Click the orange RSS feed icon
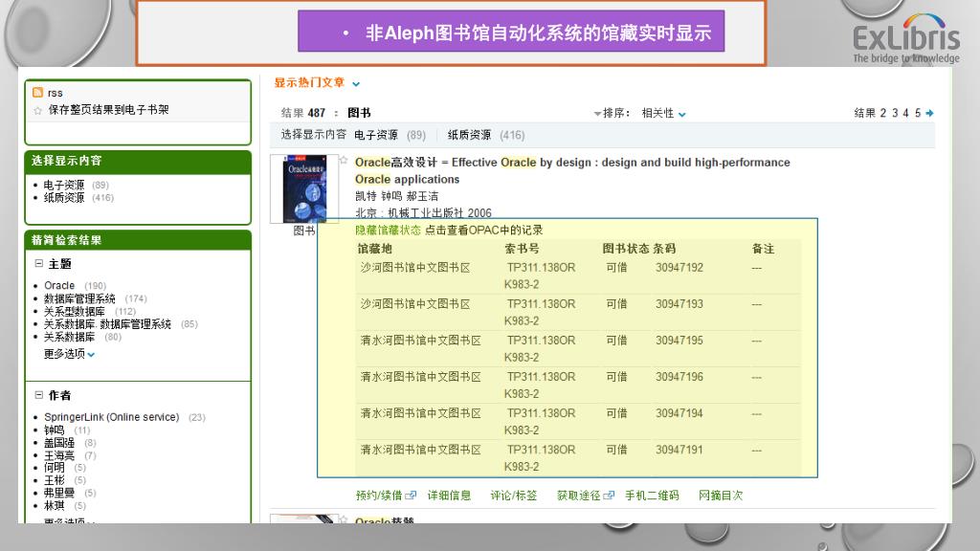 point(37,93)
